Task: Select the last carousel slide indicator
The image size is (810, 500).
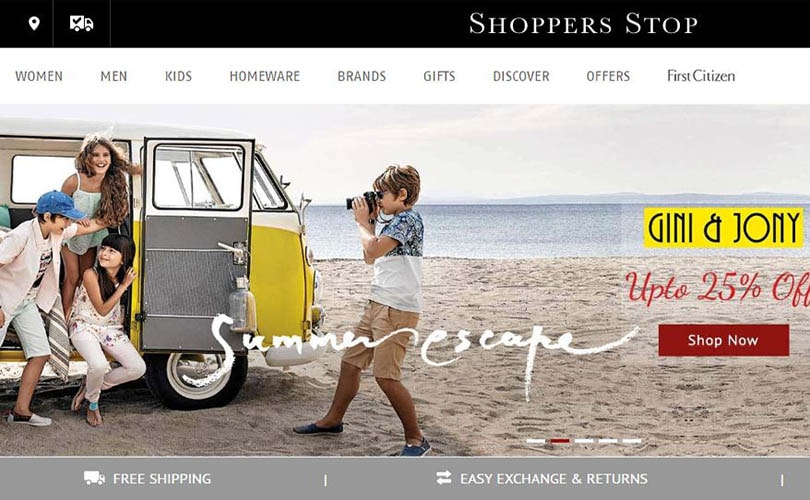Action: pyautogui.click(x=631, y=441)
